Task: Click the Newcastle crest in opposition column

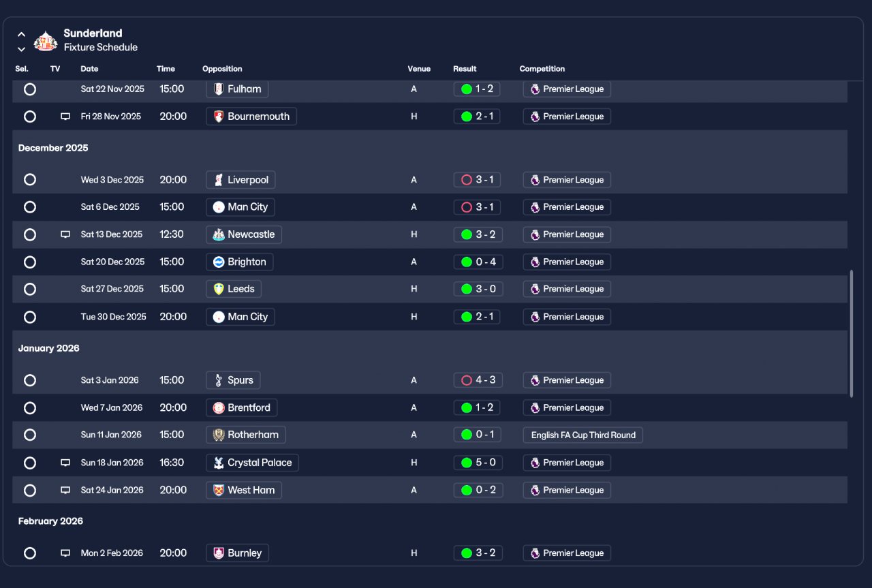Action: pos(219,234)
